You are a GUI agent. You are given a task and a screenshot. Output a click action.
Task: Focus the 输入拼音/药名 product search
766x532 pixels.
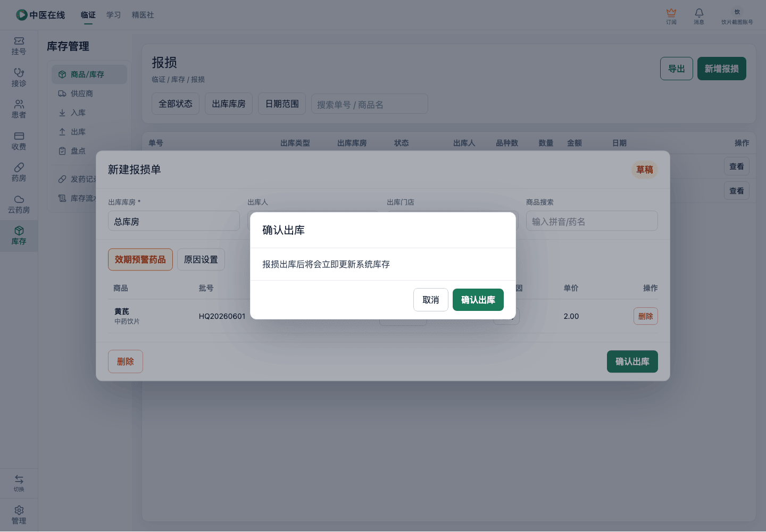pos(592,221)
